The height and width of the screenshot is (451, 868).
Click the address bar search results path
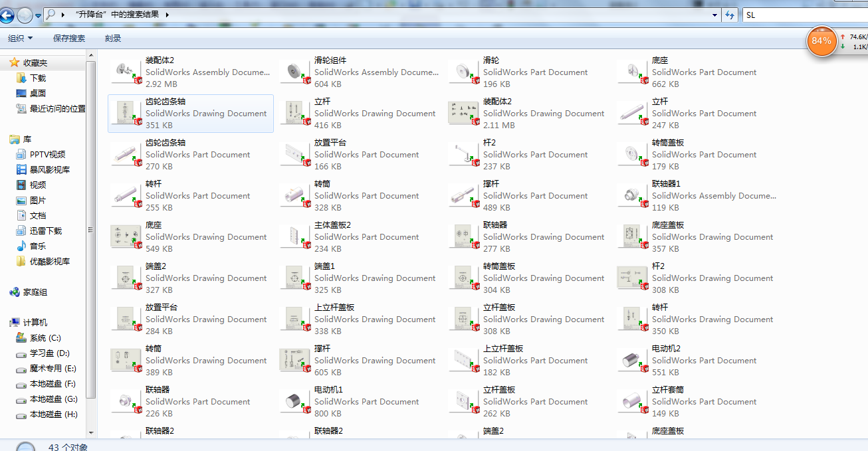(x=116, y=15)
